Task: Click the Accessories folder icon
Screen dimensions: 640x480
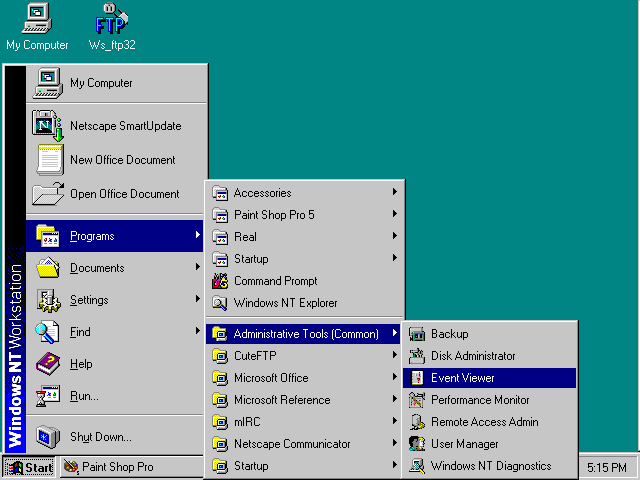Action: [x=220, y=193]
